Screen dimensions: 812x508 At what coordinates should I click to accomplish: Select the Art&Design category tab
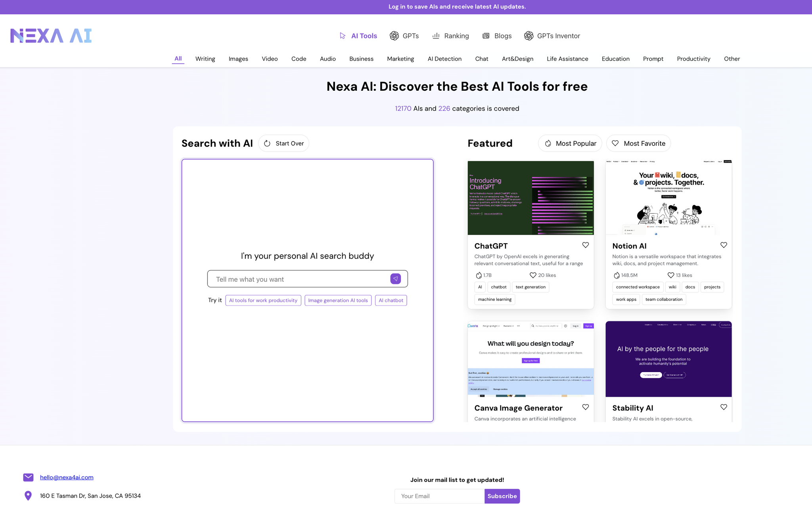click(517, 59)
